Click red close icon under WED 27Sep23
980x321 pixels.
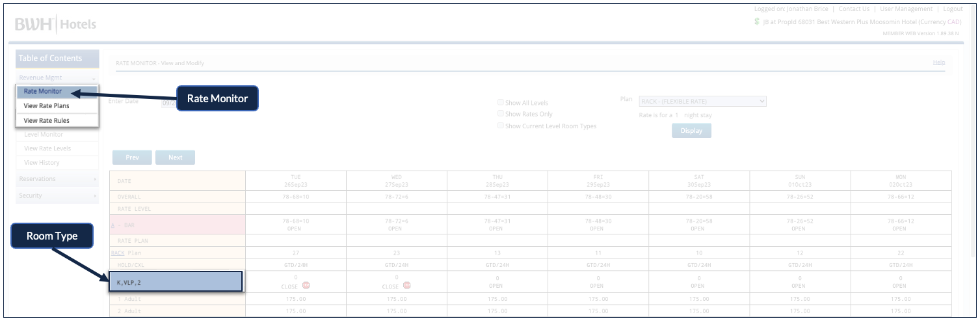[406, 285]
